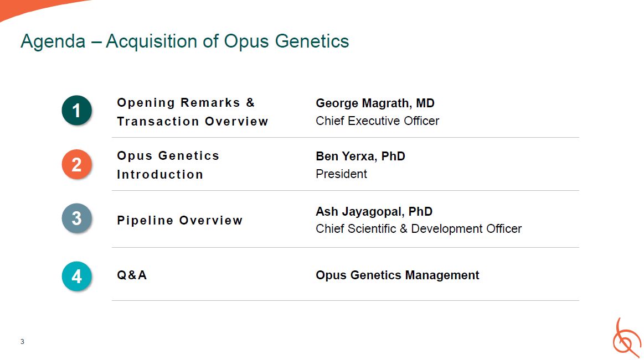Click George Magrath, MD name
Screen dimensions: 644x360
click(x=375, y=103)
